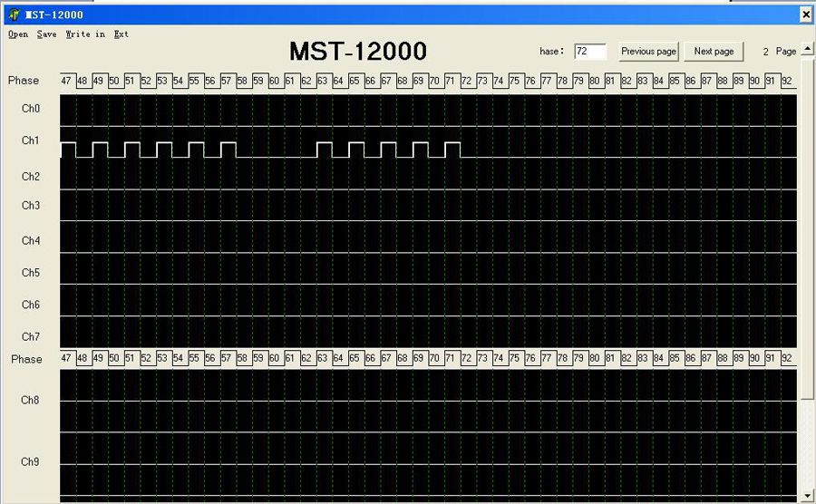Viewport: 816px width, 504px height.
Task: Click the Save menu item
Action: pyautogui.click(x=46, y=34)
